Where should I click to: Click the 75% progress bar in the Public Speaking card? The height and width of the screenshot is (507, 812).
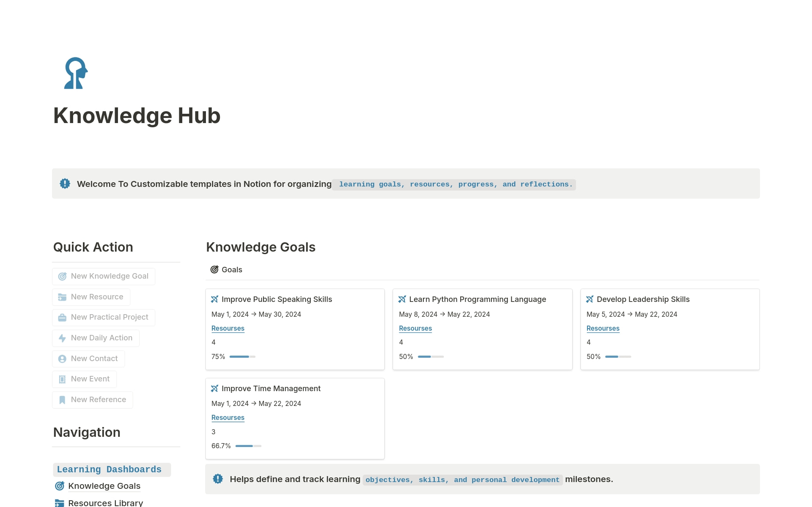(242, 357)
